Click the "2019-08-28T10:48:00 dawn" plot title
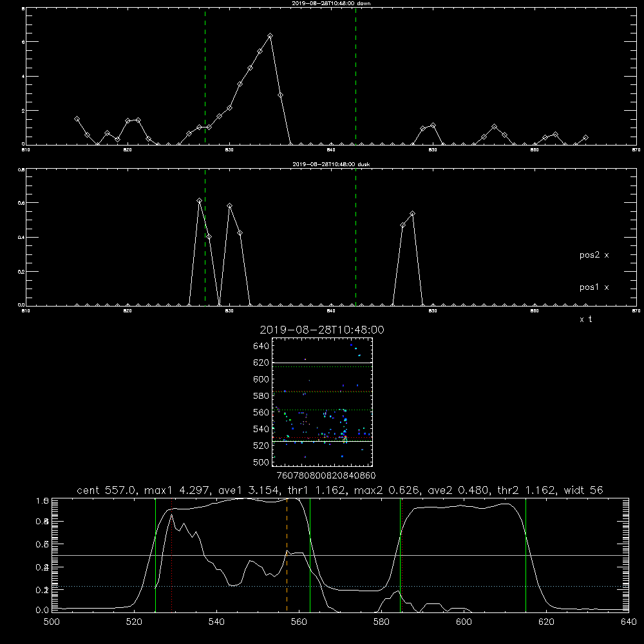The height and width of the screenshot is (644, 644). click(x=331, y=3)
